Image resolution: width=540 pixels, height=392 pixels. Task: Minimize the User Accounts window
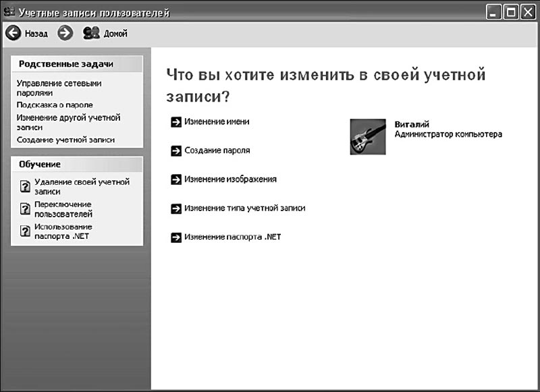(494, 12)
